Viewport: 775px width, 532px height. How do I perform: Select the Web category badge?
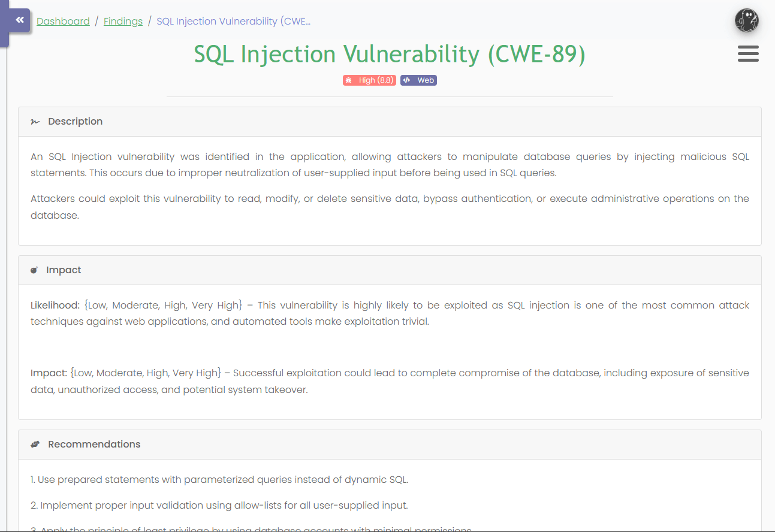pos(418,80)
